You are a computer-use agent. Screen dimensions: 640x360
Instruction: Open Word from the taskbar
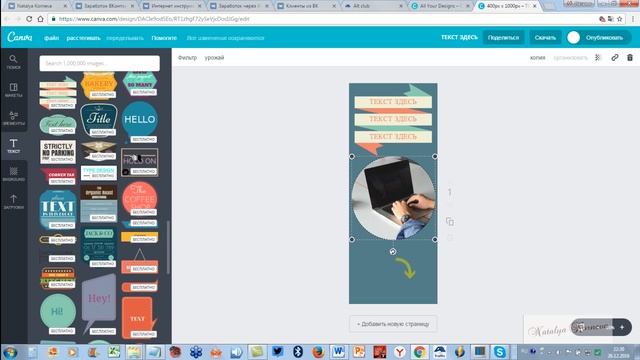tap(338, 352)
